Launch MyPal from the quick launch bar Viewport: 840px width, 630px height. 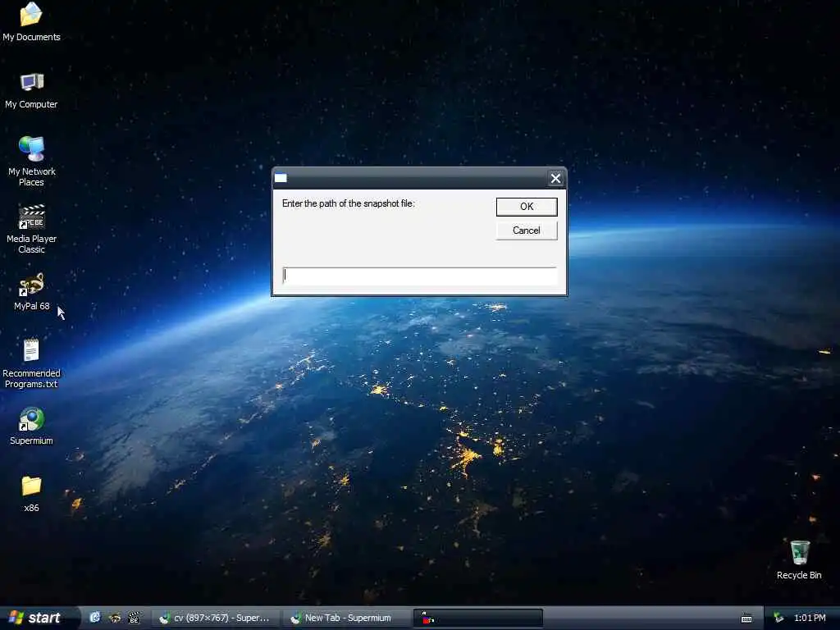(115, 618)
